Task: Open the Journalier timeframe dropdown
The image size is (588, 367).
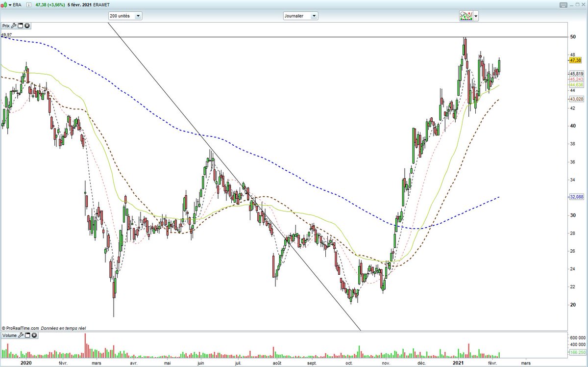Action: point(300,16)
